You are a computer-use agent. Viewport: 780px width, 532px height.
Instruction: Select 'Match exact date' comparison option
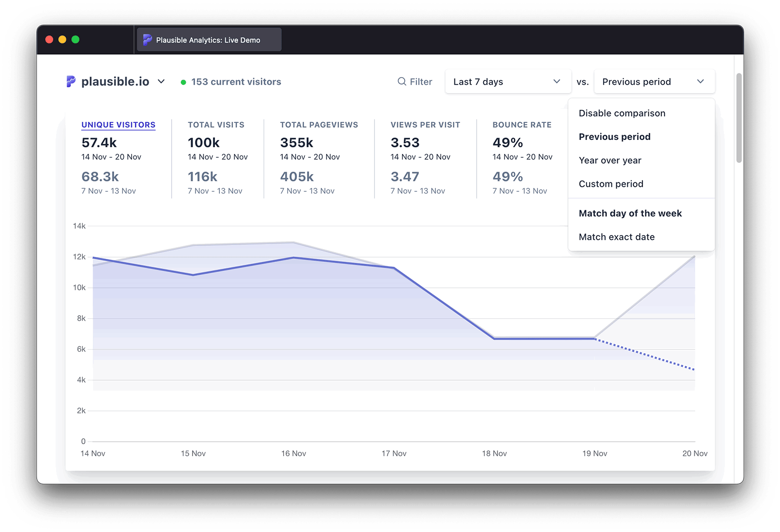pos(616,237)
